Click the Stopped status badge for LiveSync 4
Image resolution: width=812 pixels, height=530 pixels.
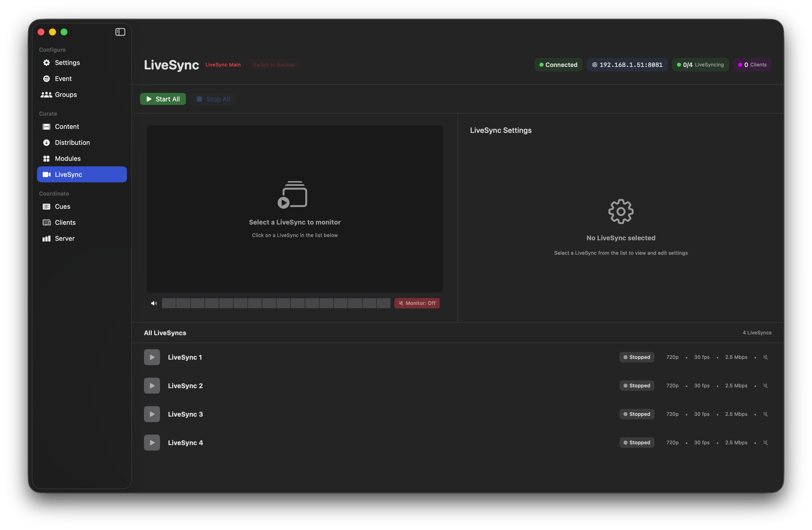[x=637, y=443]
